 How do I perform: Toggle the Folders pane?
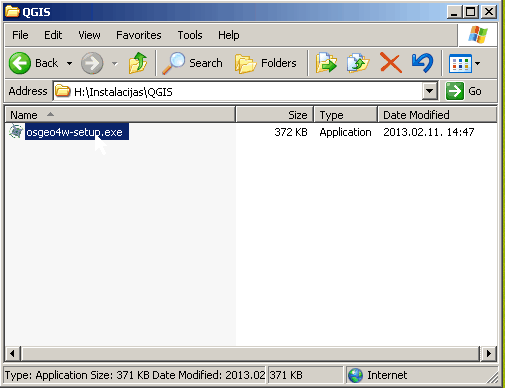click(266, 63)
